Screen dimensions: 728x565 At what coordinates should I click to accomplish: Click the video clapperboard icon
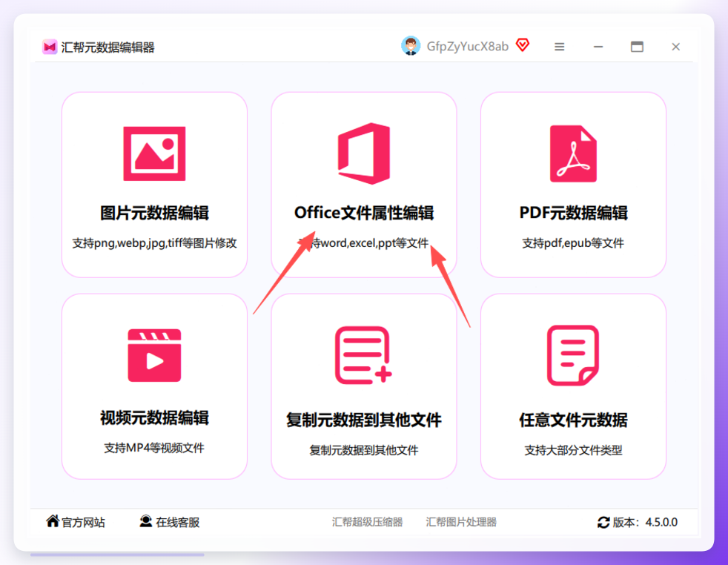point(154,355)
